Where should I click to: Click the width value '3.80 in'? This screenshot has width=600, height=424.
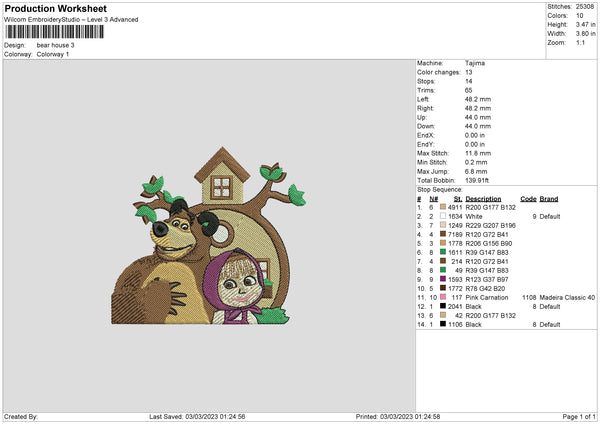pos(586,34)
